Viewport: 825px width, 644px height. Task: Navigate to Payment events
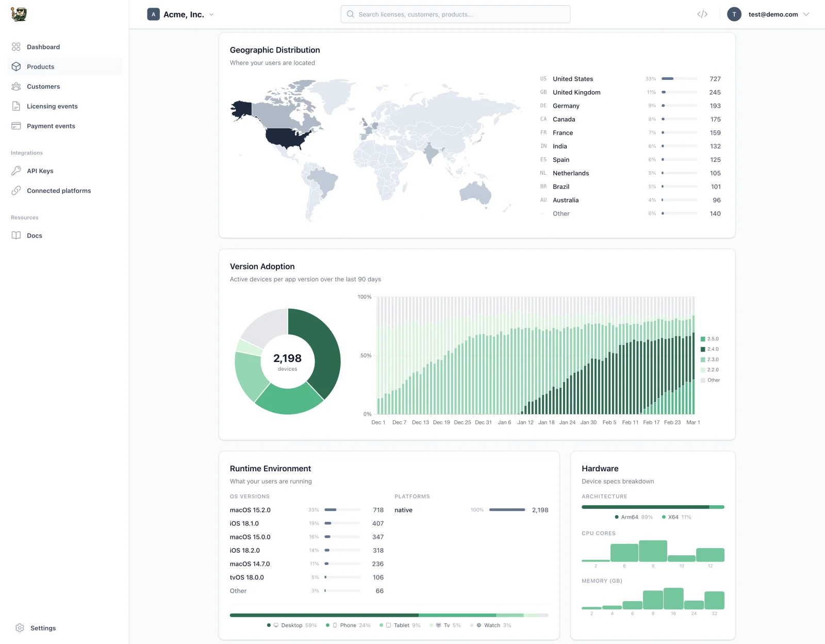(x=51, y=126)
